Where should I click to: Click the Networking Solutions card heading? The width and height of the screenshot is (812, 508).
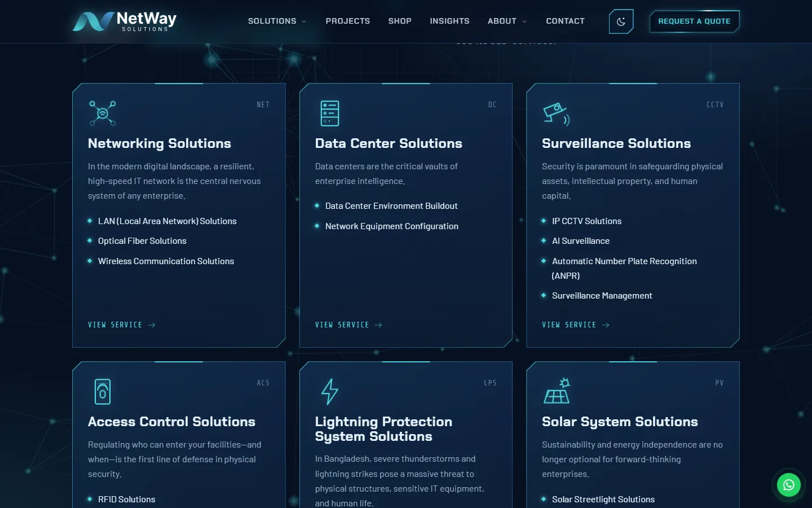coord(160,143)
